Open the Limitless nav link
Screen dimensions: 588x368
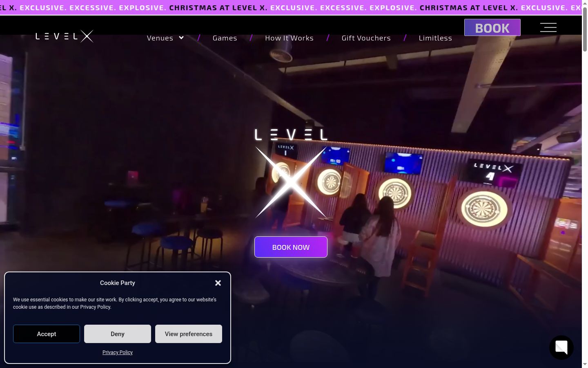pos(435,38)
